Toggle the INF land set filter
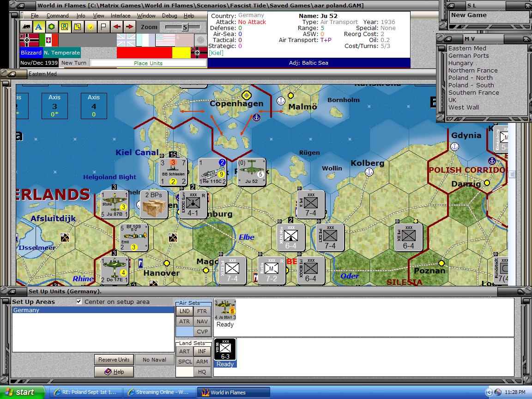 [202, 351]
